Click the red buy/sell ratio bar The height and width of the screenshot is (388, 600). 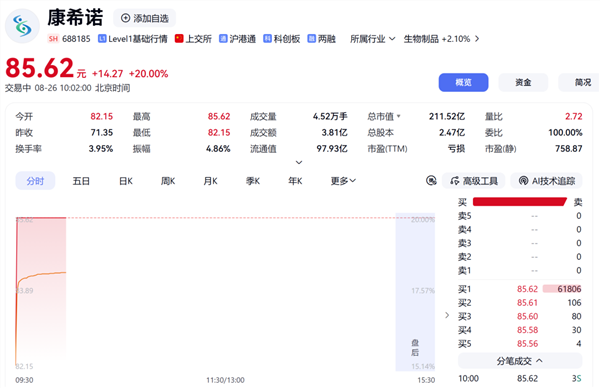[520, 202]
